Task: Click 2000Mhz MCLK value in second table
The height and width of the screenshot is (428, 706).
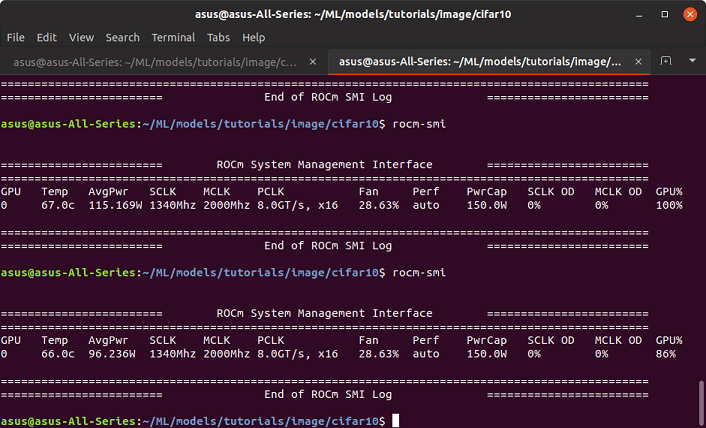Action: pyautogui.click(x=226, y=354)
